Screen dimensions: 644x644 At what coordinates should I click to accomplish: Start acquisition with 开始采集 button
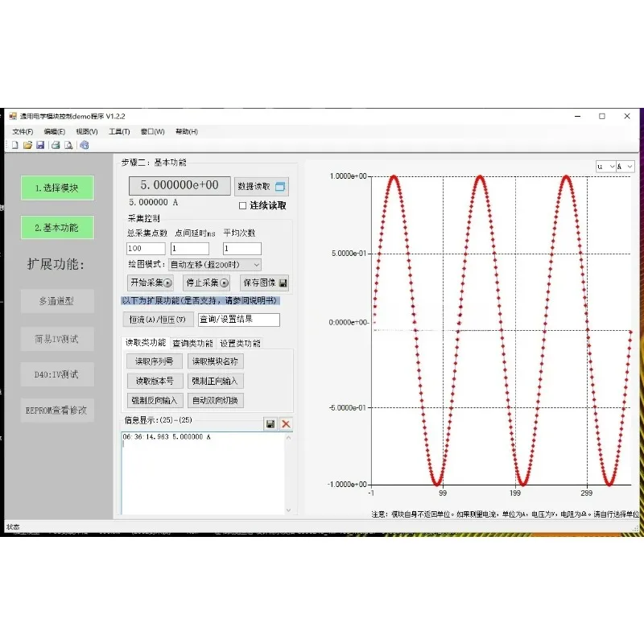(151, 283)
